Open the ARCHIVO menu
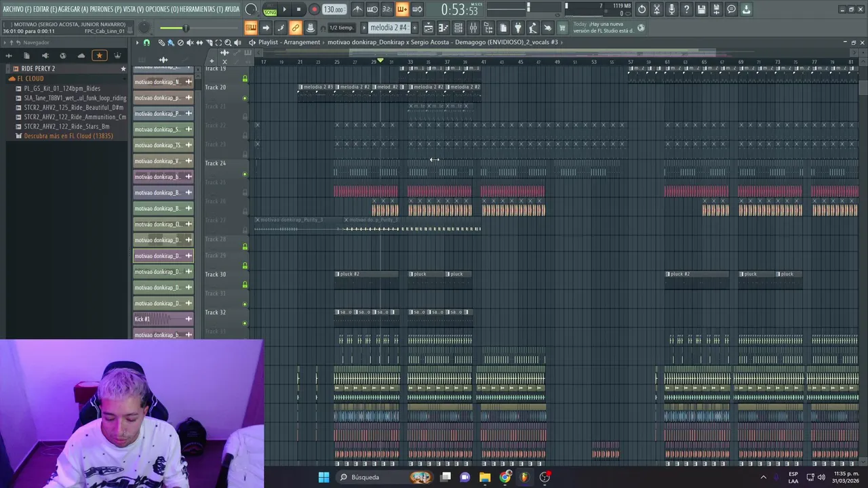The width and height of the screenshot is (868, 488). coord(17,9)
